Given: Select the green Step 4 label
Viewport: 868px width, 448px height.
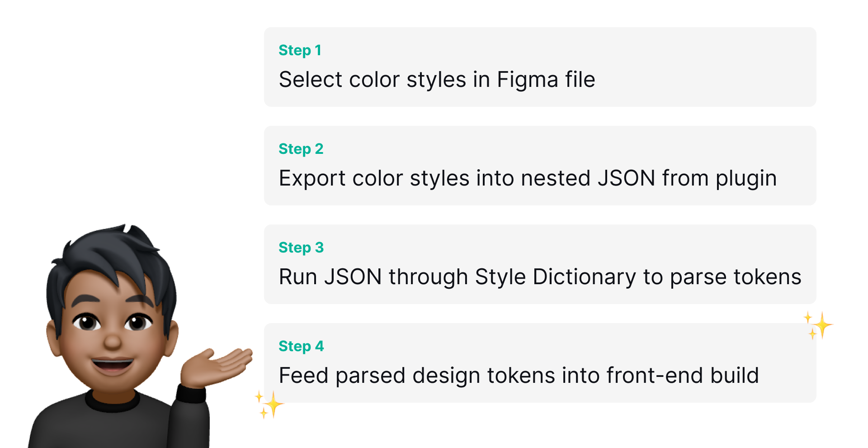Looking at the screenshot, I should (301, 346).
